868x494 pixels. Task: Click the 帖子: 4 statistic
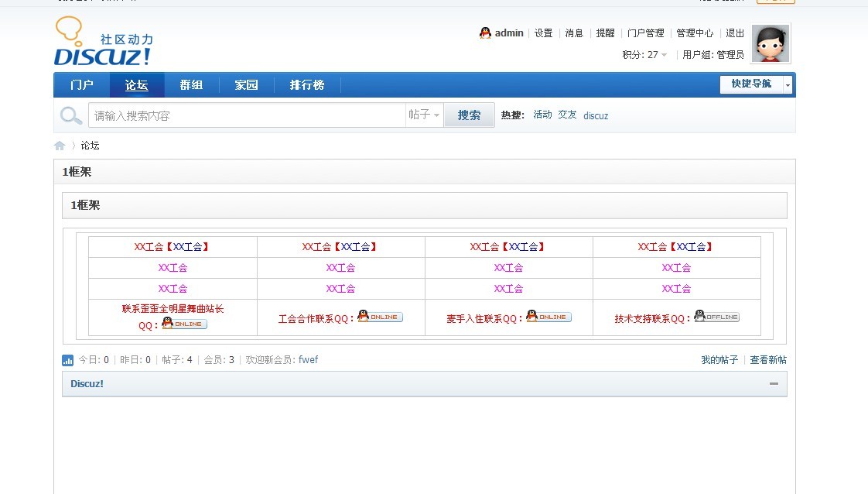click(x=177, y=360)
